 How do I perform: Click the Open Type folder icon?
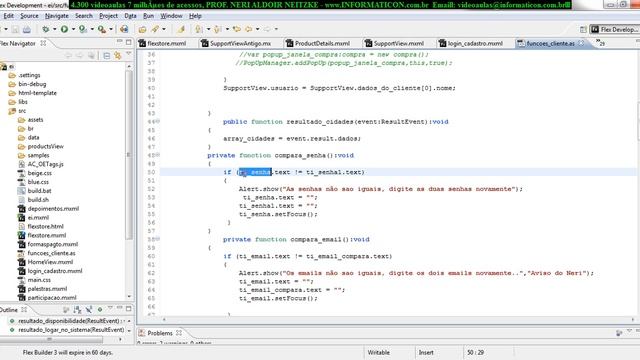[x=142, y=29]
